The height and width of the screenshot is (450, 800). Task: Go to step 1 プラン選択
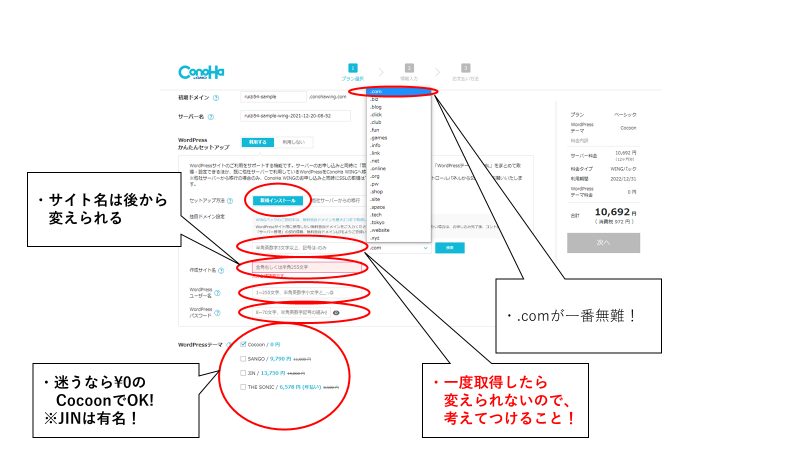pyautogui.click(x=353, y=72)
